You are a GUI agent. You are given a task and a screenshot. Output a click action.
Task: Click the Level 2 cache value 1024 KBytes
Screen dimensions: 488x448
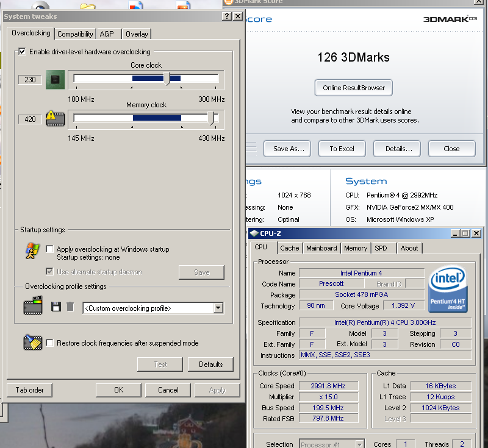[x=441, y=408]
